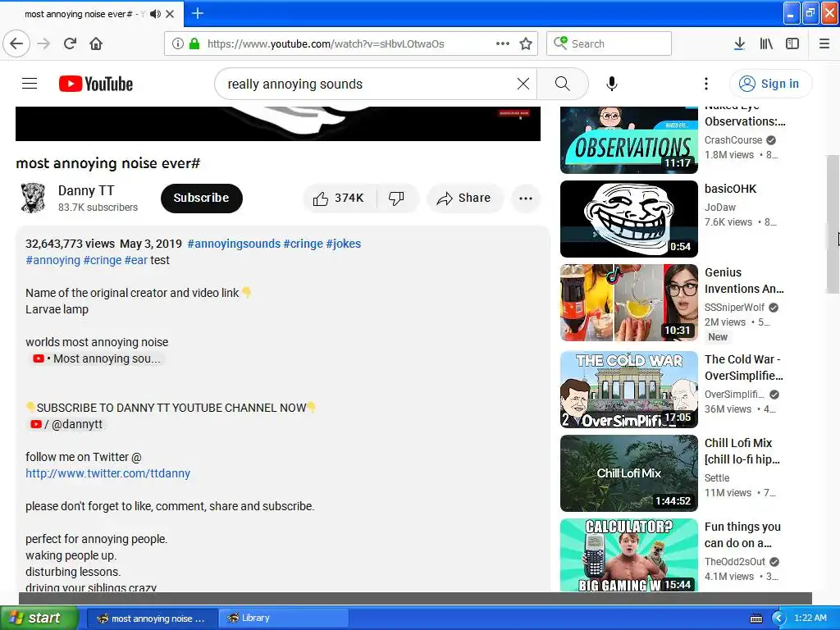Bookmark this page with the star icon
This screenshot has height=630, width=840.
[x=526, y=43]
